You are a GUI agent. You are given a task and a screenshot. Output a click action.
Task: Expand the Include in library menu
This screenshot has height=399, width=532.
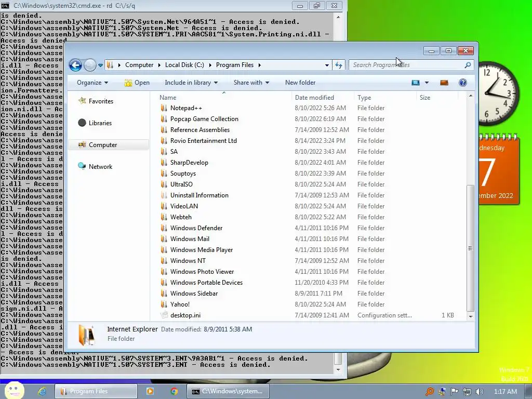click(191, 83)
